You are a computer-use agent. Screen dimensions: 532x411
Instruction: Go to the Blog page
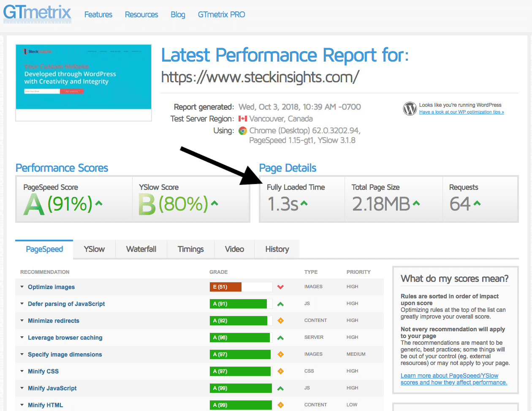click(x=178, y=15)
